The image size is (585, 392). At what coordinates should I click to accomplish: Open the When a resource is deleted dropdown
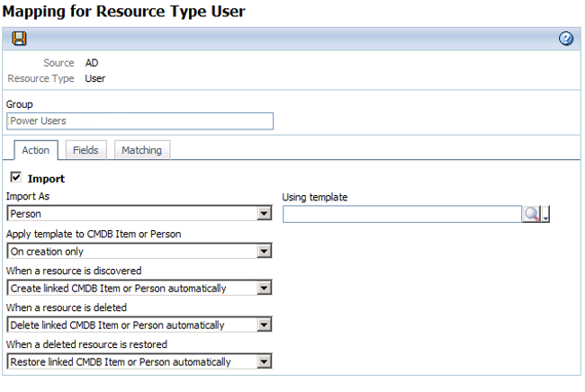coord(264,325)
